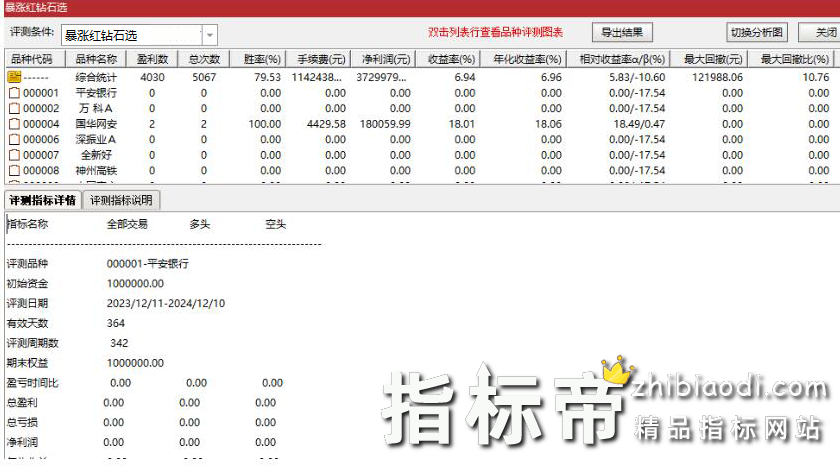
Task: Click the yellow icon of the 综合统计 row
Action: (14, 77)
